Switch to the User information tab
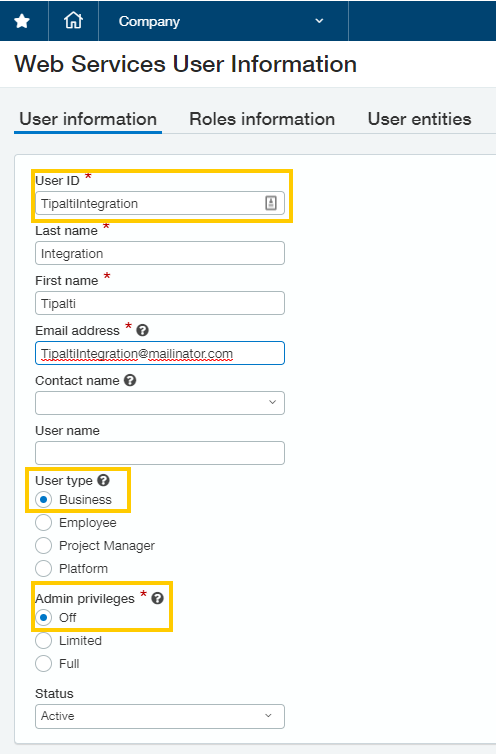The width and height of the screenshot is (496, 754). coord(88,119)
